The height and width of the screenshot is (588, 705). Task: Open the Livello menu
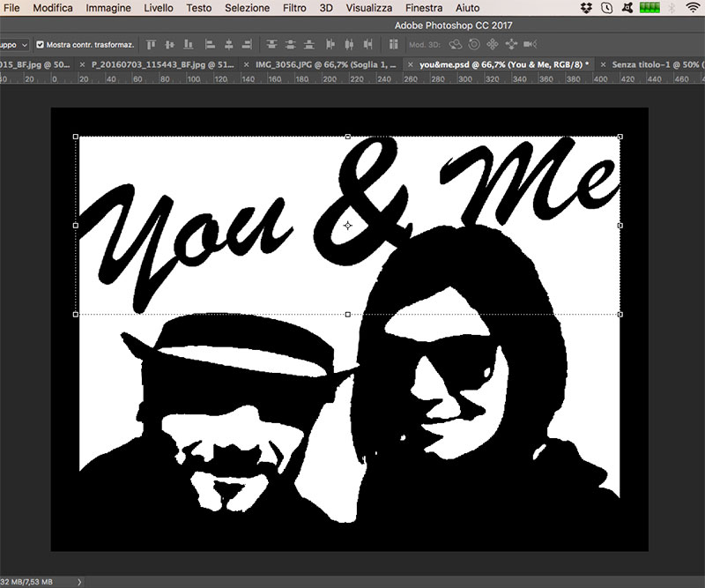[158, 8]
